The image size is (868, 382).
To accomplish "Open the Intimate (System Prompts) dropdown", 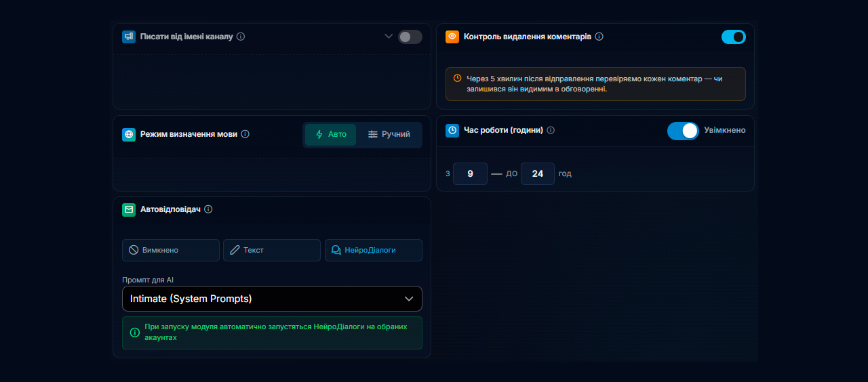I will (272, 299).
